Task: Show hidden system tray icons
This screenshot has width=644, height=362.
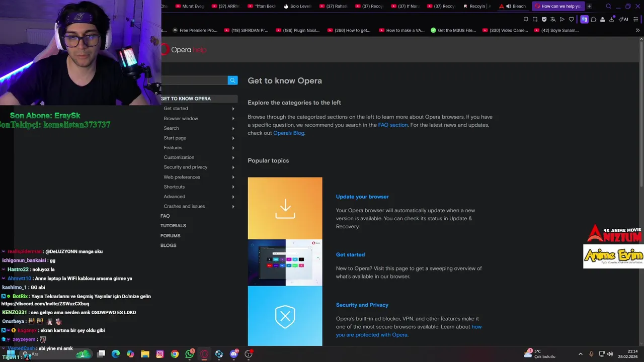Action: coord(580,354)
